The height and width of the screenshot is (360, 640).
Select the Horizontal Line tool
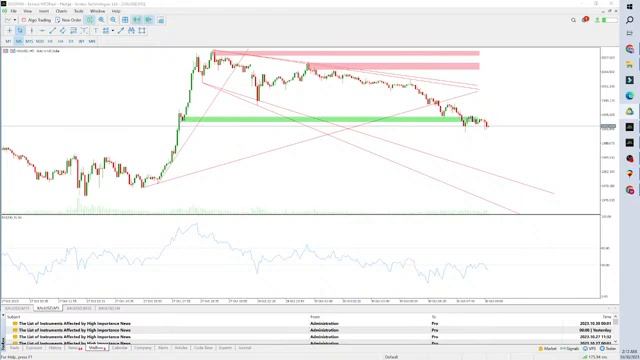[42, 31]
